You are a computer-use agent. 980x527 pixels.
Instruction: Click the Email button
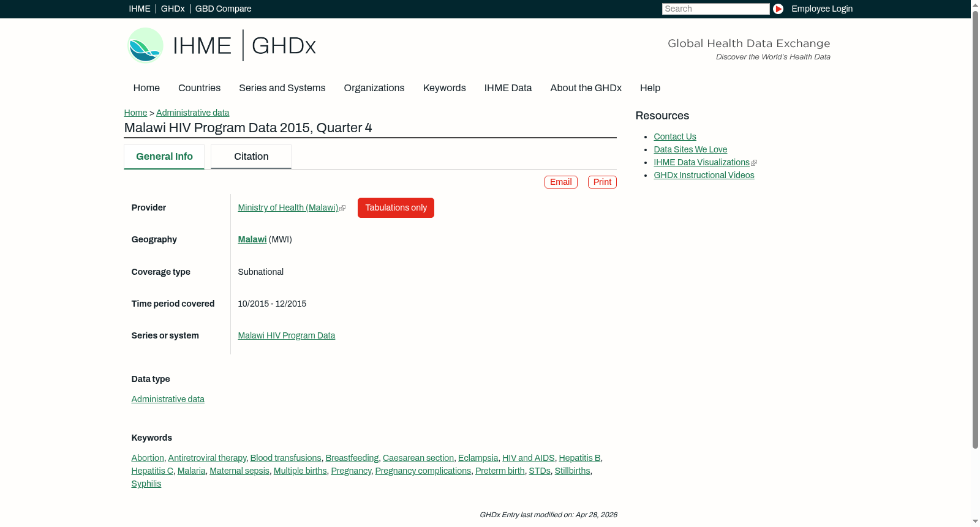(x=561, y=182)
